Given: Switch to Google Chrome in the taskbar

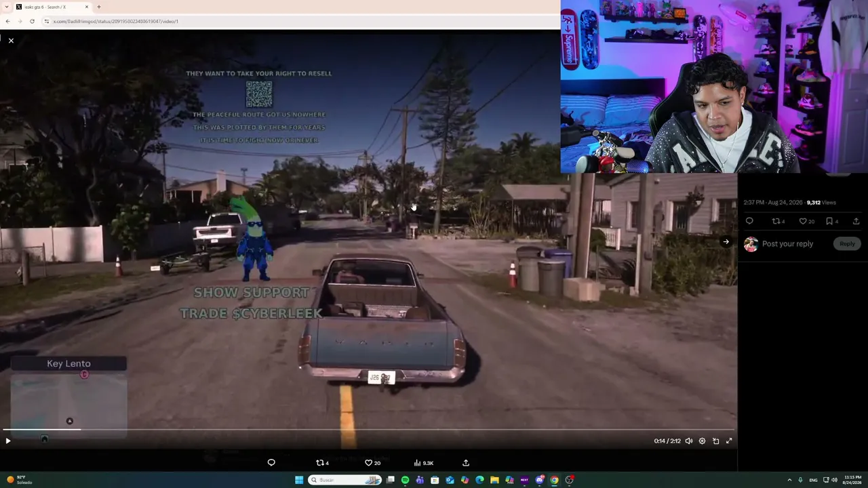Looking at the screenshot, I should coord(554,480).
